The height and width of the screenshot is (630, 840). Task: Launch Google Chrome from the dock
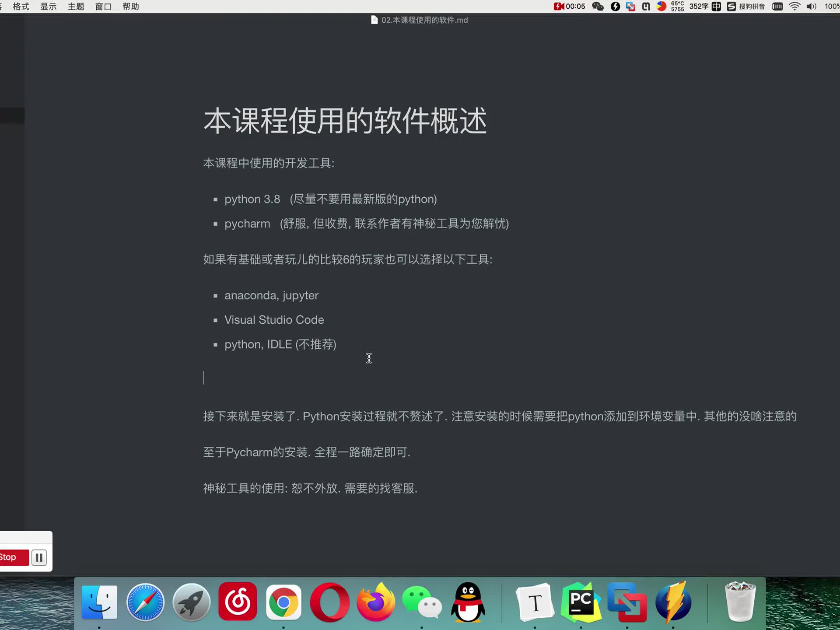point(283,602)
